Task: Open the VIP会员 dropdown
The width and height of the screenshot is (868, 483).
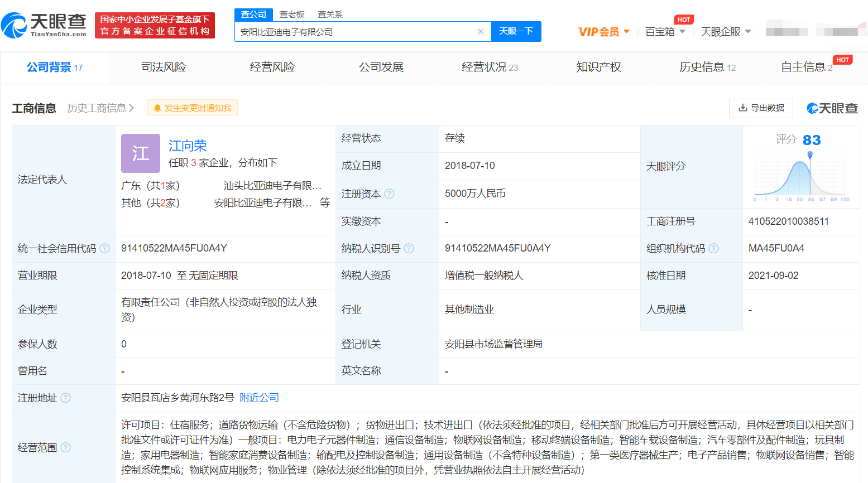Action: click(x=603, y=32)
